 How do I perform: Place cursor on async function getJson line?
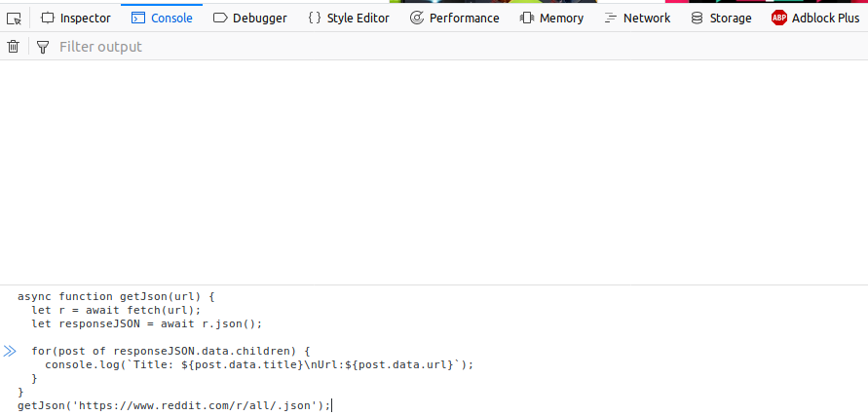(x=116, y=296)
